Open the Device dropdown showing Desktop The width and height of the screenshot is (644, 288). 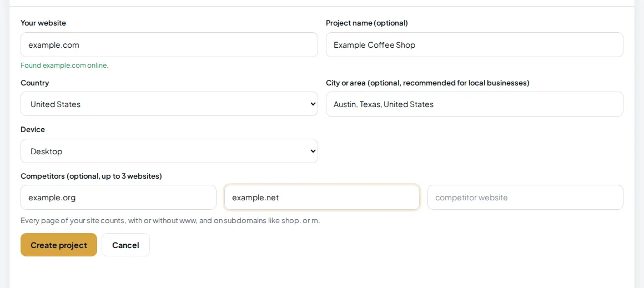coord(169,151)
